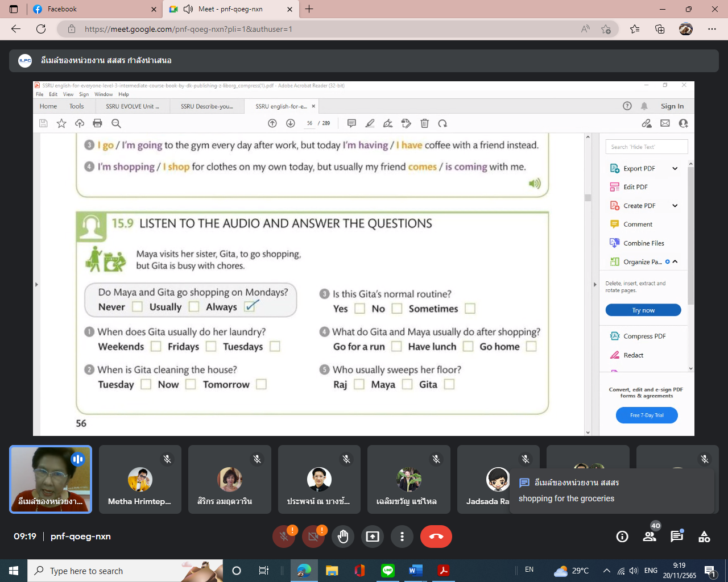Click the blue 'Try now' button
This screenshot has height=582, width=728.
643,310
